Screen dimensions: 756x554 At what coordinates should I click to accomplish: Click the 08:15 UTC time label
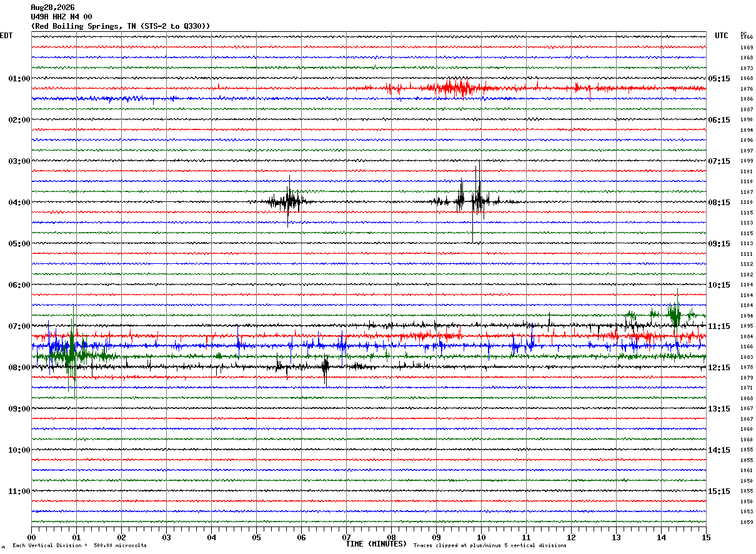pos(719,203)
